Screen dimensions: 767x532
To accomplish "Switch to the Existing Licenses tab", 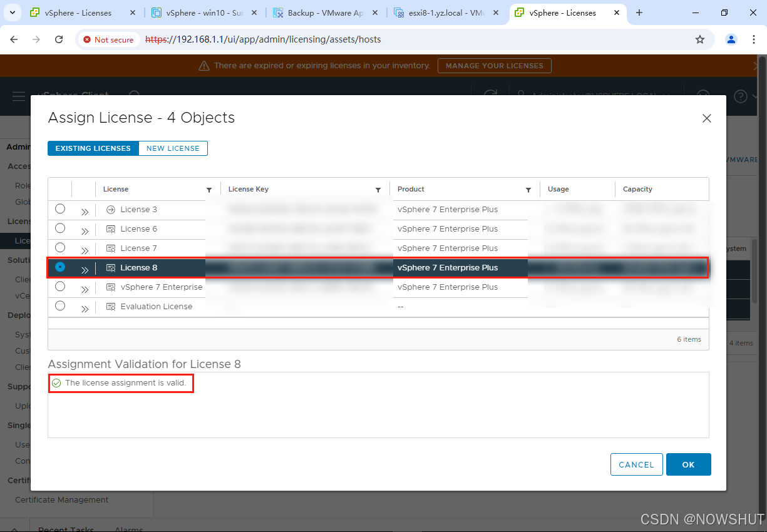I will pyautogui.click(x=93, y=148).
